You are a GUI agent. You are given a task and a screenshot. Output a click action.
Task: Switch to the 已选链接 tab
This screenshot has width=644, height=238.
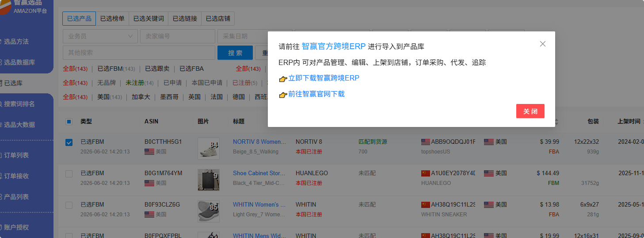(185, 19)
